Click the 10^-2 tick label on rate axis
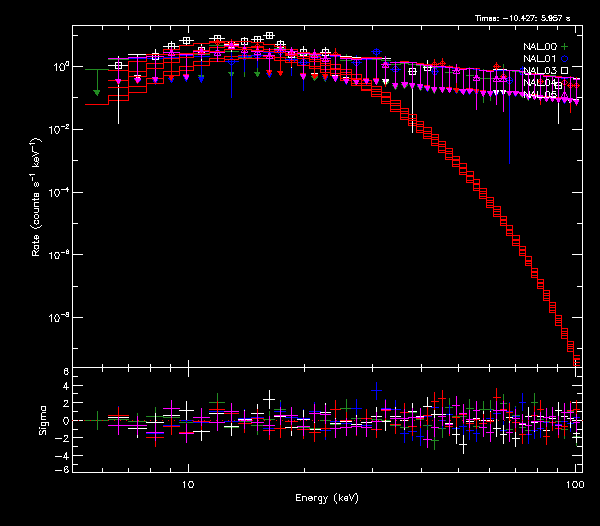The height and width of the screenshot is (526, 600). click(x=58, y=130)
